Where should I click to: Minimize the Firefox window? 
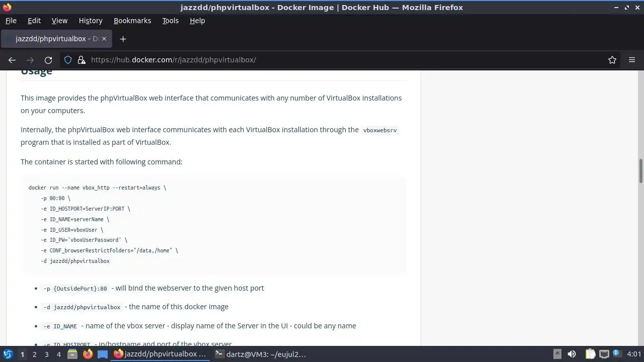point(616,7)
